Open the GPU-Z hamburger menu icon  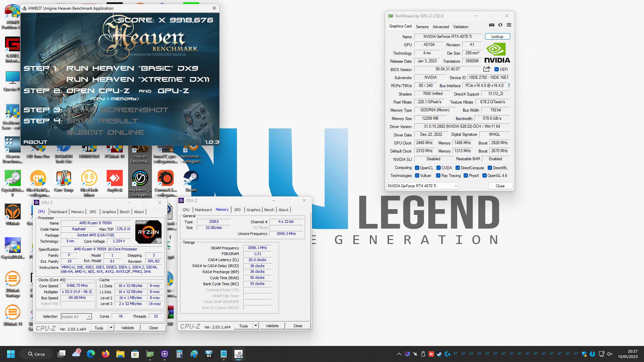(x=509, y=25)
